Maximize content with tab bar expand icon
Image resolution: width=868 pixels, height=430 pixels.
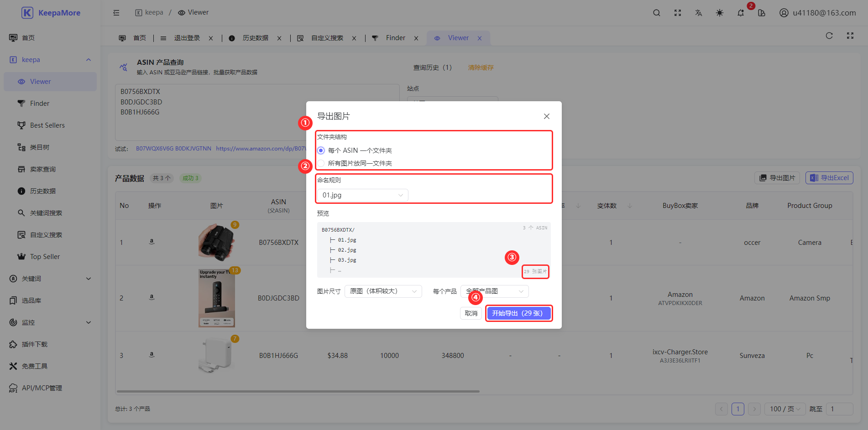click(850, 36)
